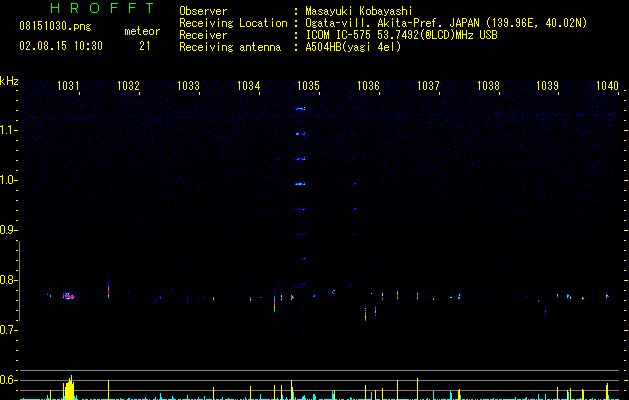Click the 1033 time axis label
The image size is (629, 400).
click(188, 85)
